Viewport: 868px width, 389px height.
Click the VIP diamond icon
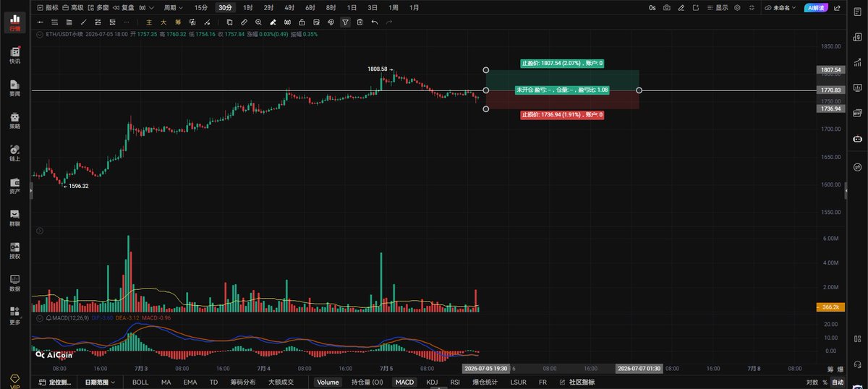click(14, 380)
